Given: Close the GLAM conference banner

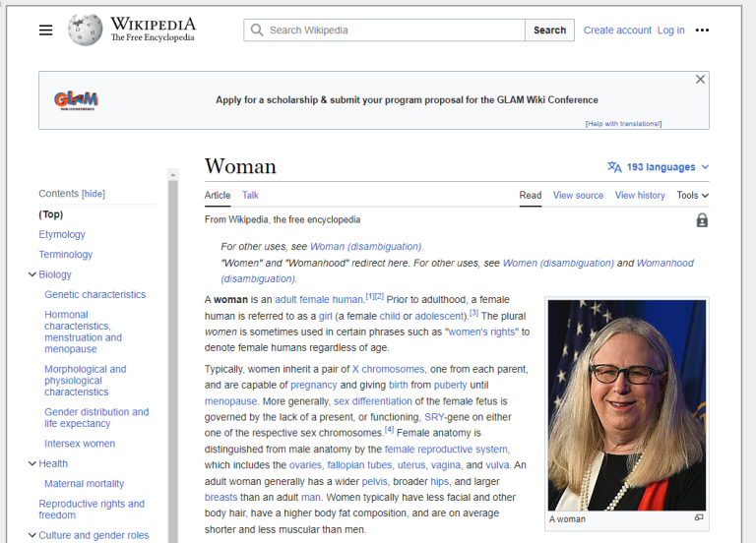Looking at the screenshot, I should [700, 80].
